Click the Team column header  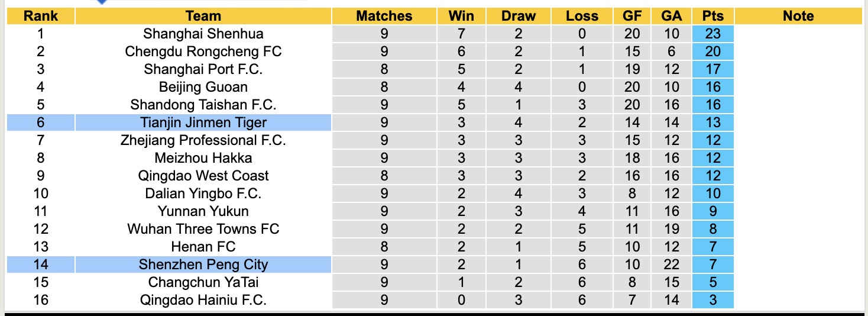tap(203, 16)
